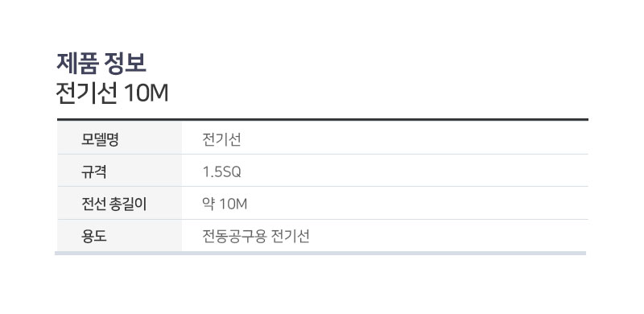Click empty area right of 약 10M row
This screenshot has height=314, width=644.
(x=411, y=205)
